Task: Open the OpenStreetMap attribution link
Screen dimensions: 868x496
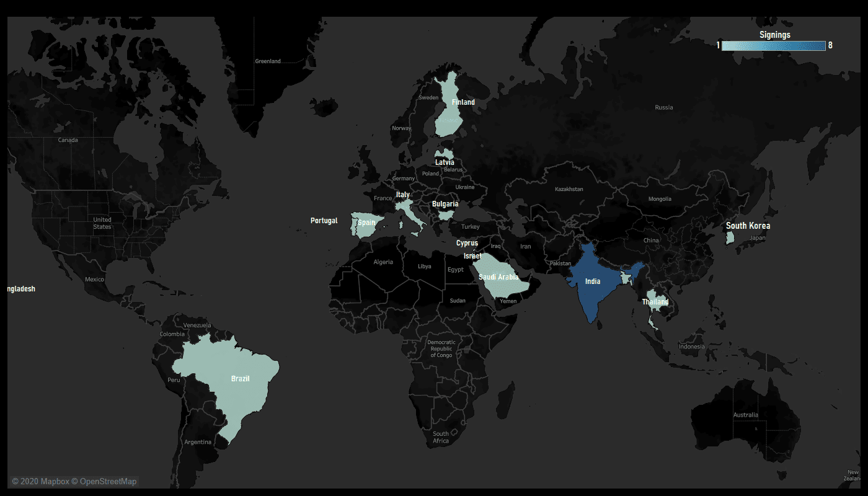Action: click(x=104, y=481)
